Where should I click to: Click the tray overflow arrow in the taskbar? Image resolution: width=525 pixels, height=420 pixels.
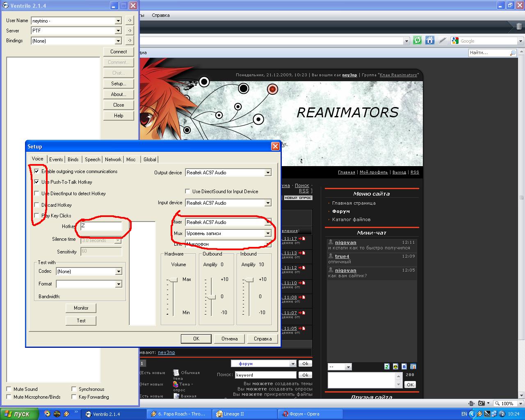coord(472,414)
